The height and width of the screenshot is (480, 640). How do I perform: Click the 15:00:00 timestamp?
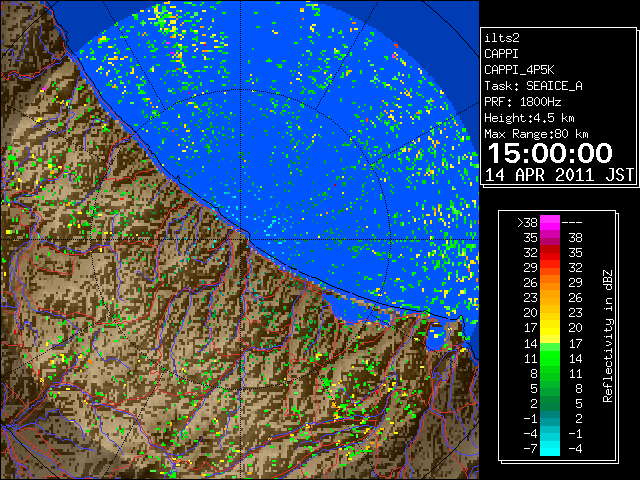click(550, 153)
